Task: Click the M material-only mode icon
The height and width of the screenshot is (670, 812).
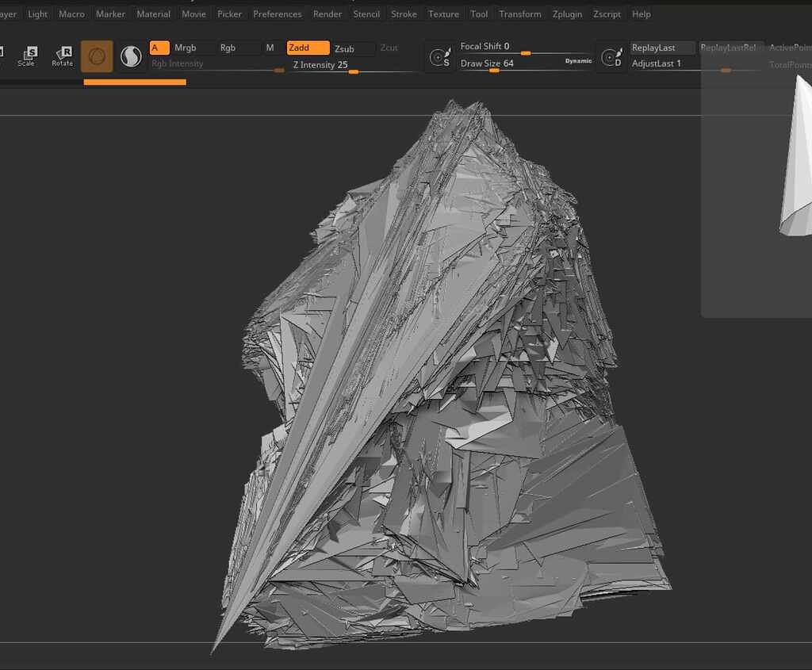Action: coord(270,48)
